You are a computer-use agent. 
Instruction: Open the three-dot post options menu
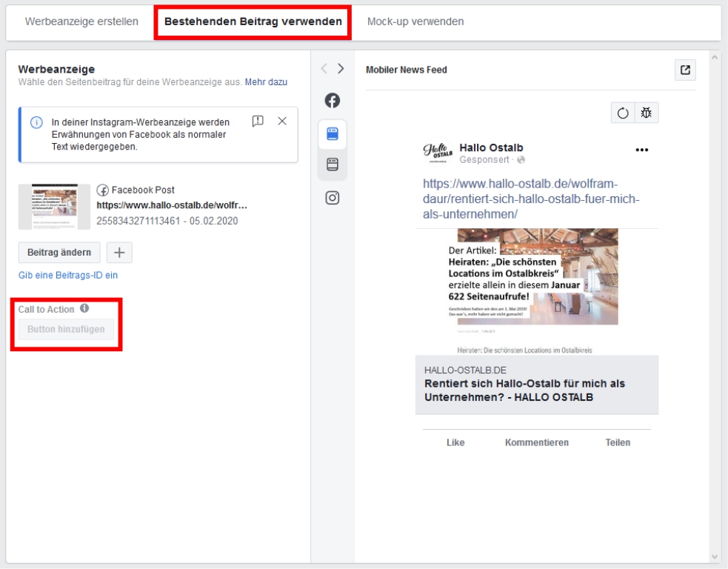[641, 150]
